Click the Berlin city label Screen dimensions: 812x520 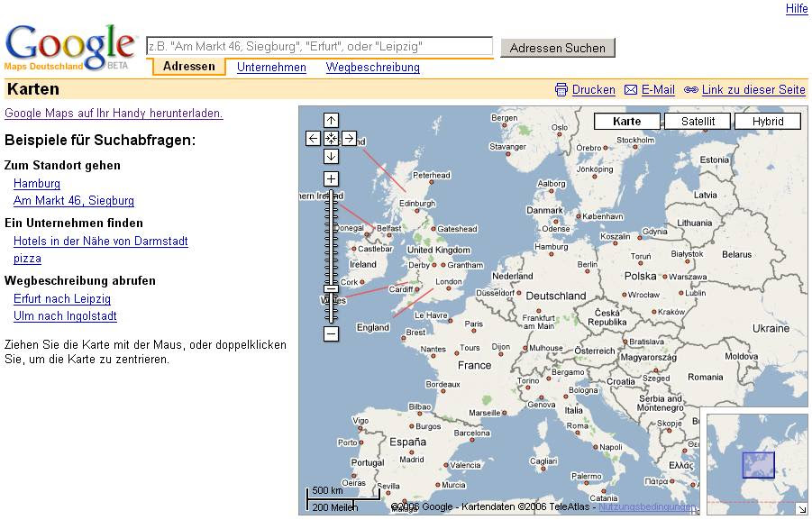[588, 264]
